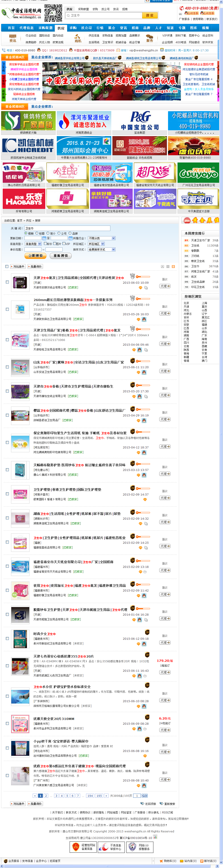
Task: Open the 首页 main nav tab
Action: tap(11, 28)
